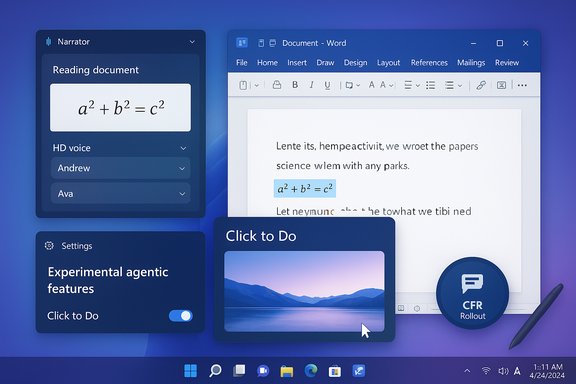
Task: Expand the HD voice section chevron
Action: [183, 148]
